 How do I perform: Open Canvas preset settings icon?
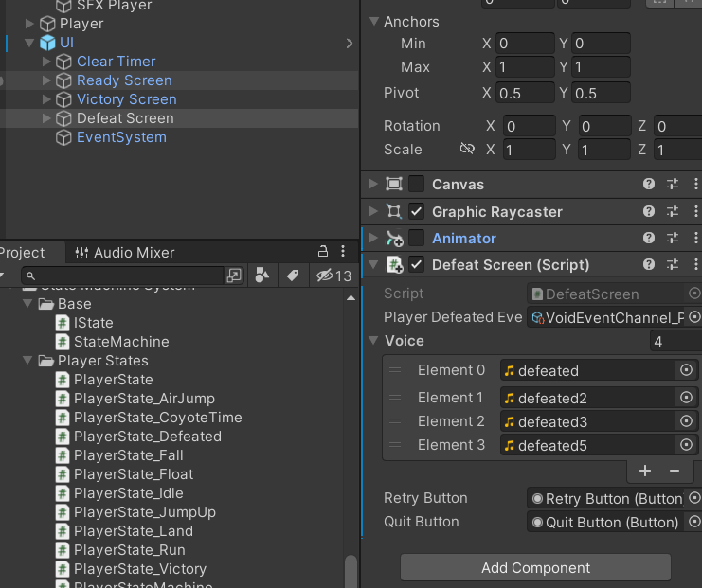coord(673,184)
